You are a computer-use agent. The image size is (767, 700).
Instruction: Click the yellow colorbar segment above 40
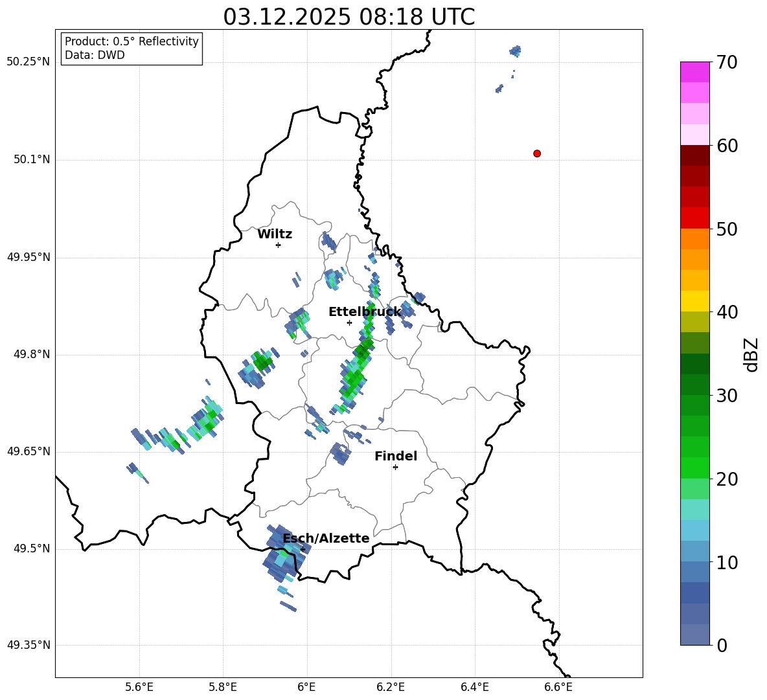[x=694, y=301]
